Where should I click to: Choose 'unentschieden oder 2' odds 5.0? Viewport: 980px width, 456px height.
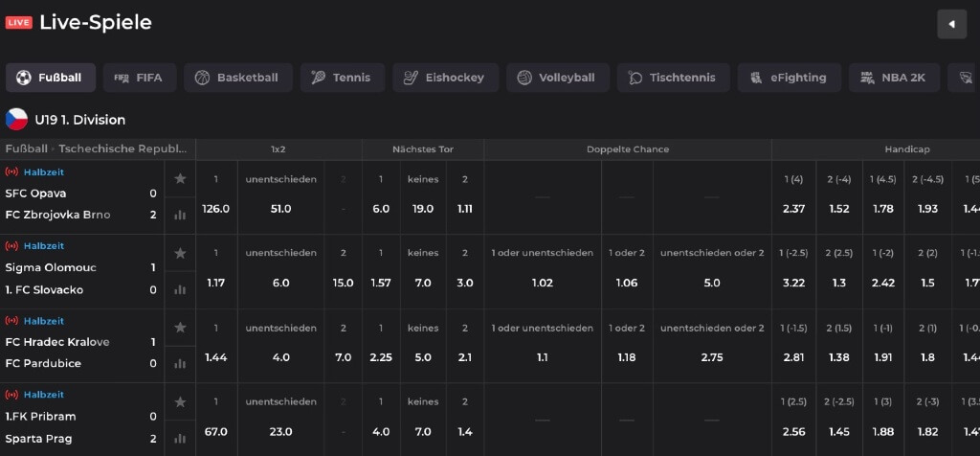[x=712, y=271]
